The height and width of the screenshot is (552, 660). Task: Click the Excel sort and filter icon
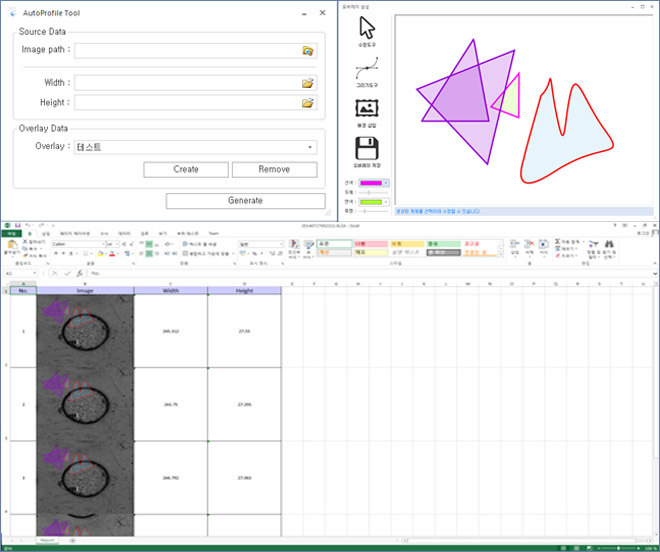point(593,244)
